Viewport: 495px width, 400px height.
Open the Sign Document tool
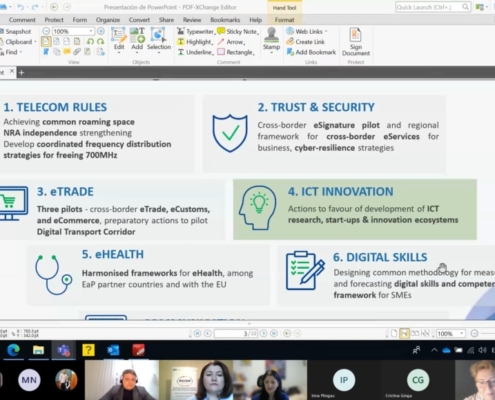tap(356, 42)
